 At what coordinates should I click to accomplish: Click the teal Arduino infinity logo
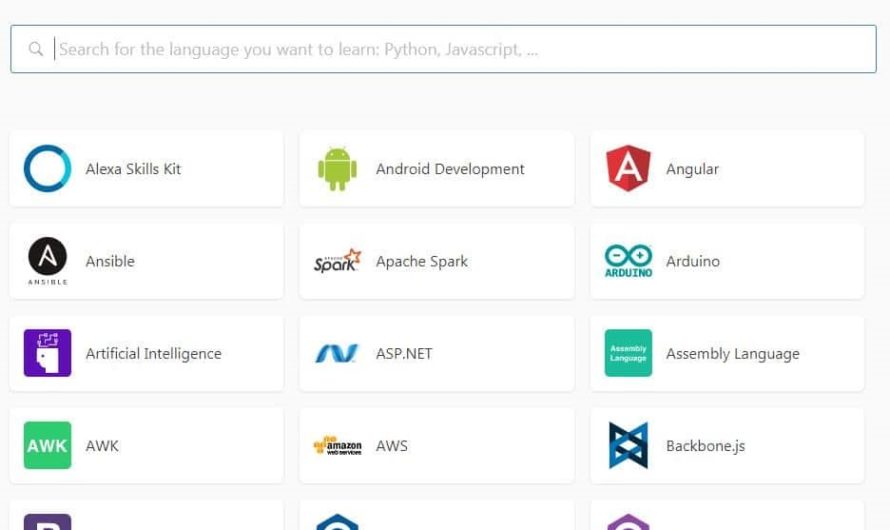628,261
